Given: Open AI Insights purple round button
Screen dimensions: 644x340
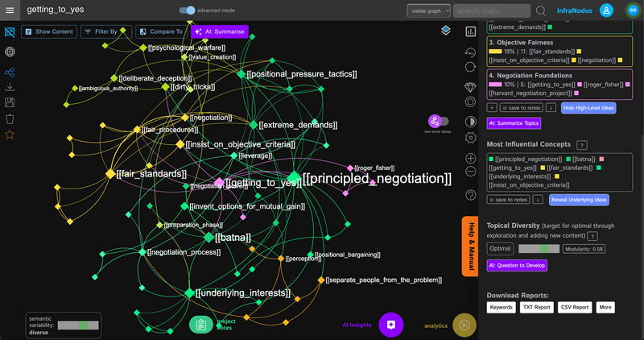Looking at the screenshot, I should coord(391,325).
